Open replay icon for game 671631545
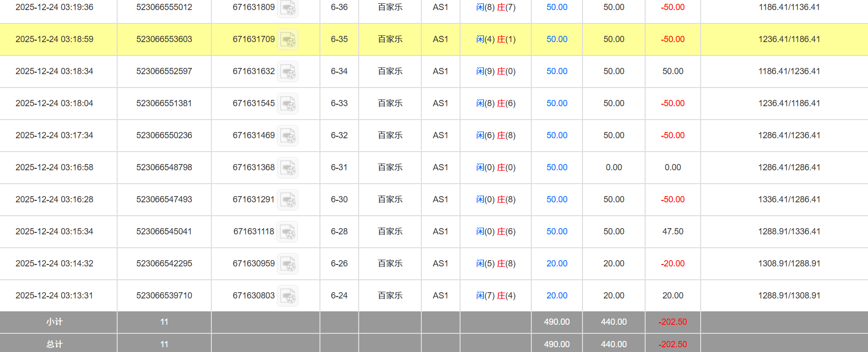Viewport: 868px width, 352px height. click(x=288, y=104)
